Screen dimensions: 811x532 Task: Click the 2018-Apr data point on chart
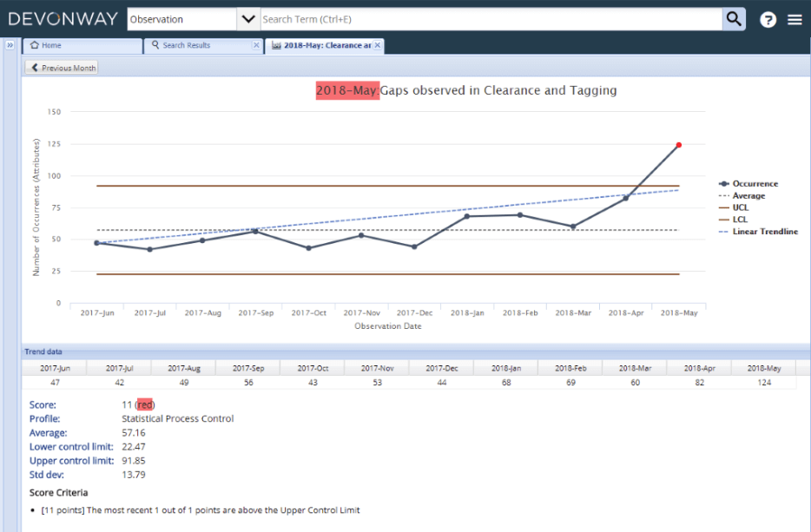(626, 198)
